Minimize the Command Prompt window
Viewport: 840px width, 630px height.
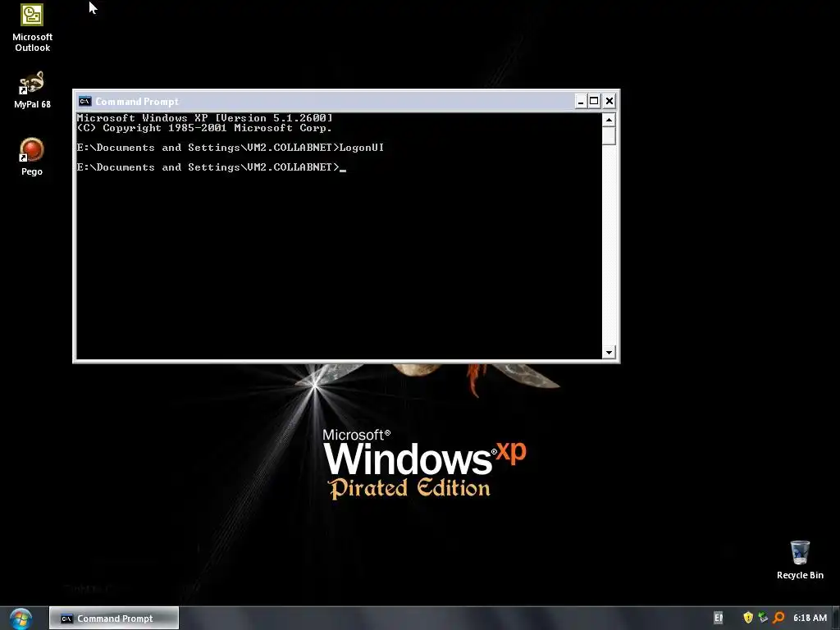point(581,101)
